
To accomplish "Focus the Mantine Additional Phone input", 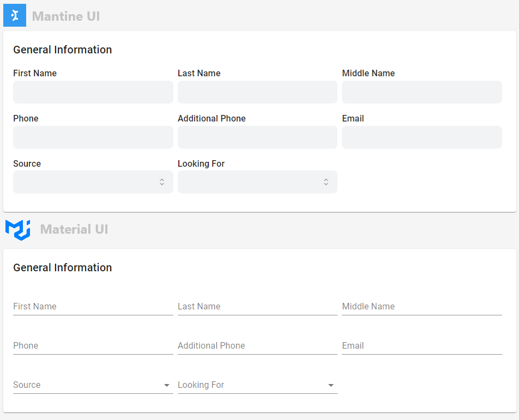I will click(257, 137).
